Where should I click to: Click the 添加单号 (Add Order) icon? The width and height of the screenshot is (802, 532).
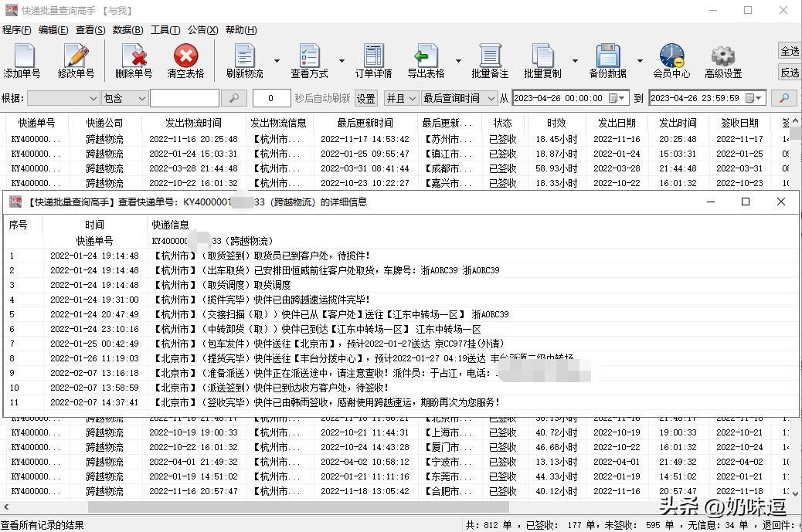click(23, 59)
